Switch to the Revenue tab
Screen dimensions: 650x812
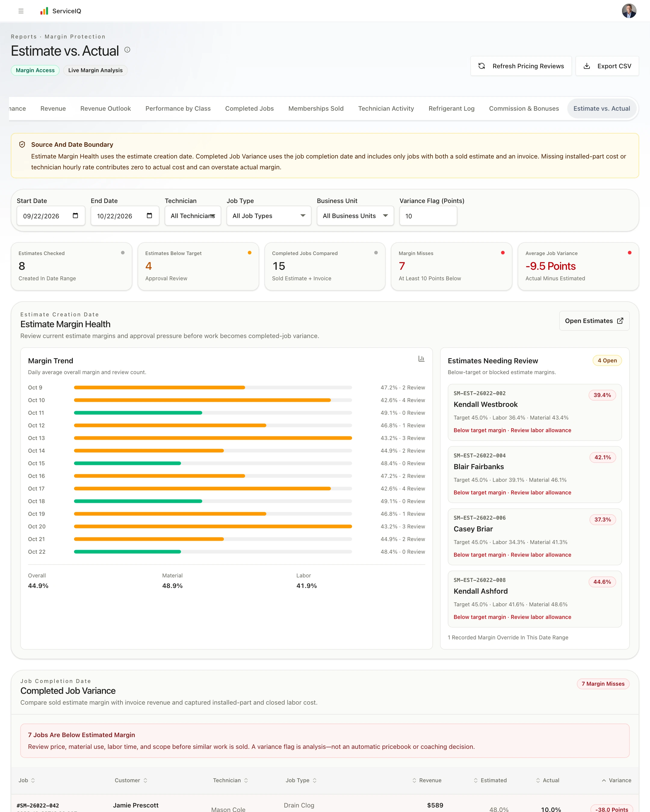click(53, 109)
